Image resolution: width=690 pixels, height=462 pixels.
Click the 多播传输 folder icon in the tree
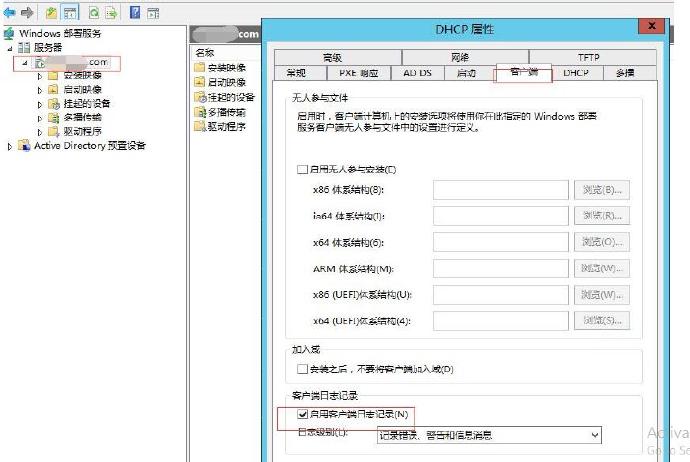[x=53, y=118]
